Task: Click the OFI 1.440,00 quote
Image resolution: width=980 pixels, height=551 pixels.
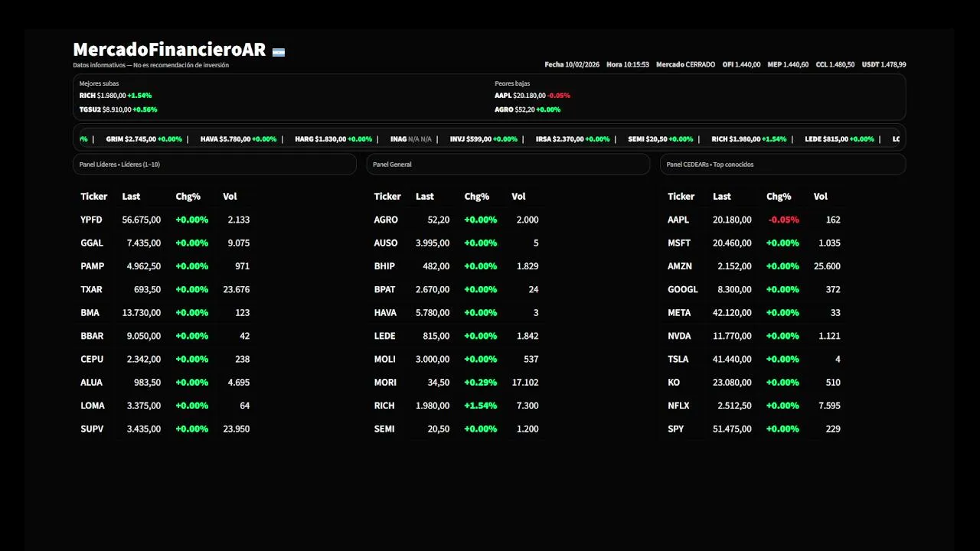Action: tap(741, 65)
